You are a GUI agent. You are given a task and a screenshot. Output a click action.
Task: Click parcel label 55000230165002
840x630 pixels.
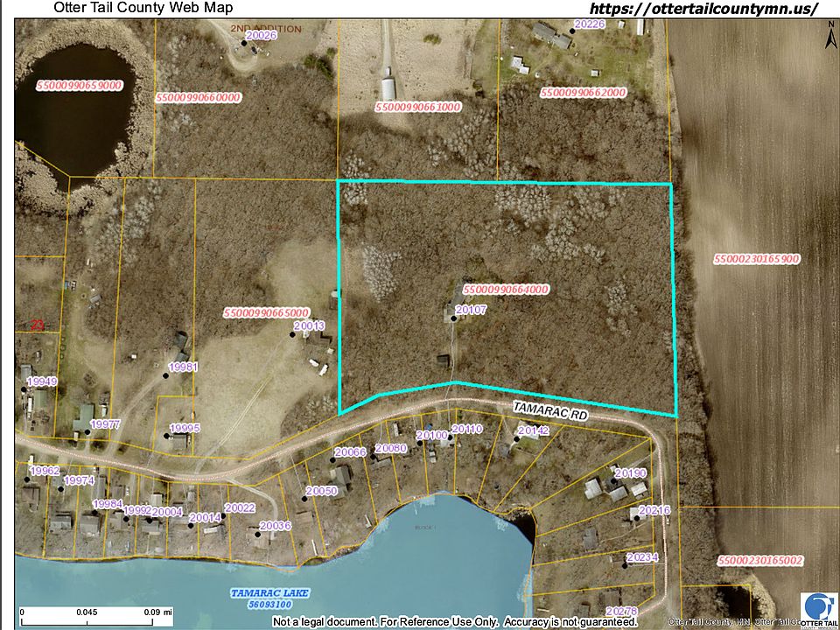[x=759, y=560]
